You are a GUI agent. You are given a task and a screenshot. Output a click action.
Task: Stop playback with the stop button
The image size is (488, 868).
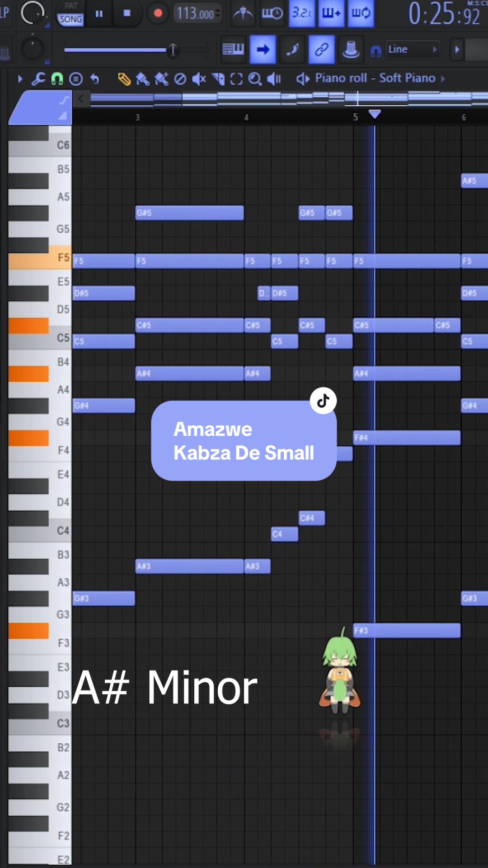(x=127, y=14)
